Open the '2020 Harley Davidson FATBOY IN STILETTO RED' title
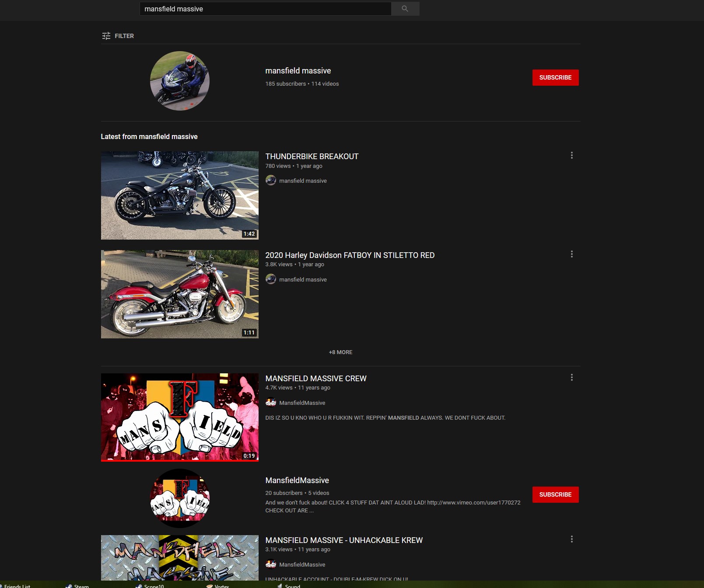Image resolution: width=704 pixels, height=588 pixels. [350, 255]
